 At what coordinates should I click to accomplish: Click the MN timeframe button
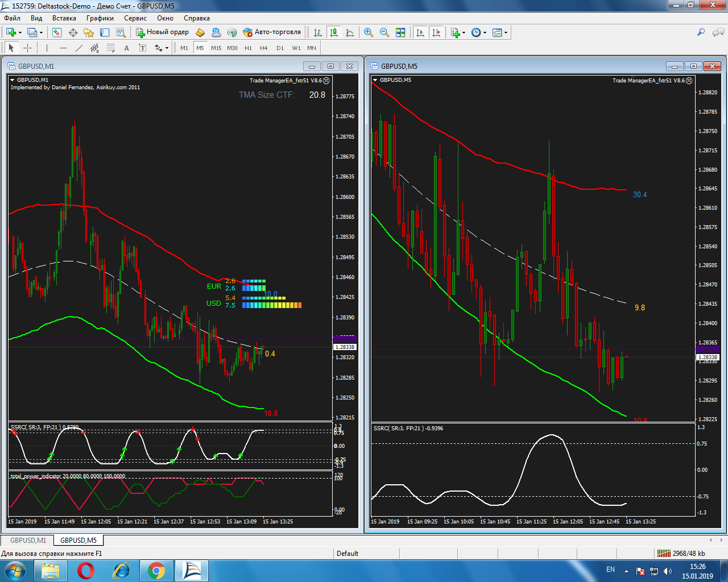click(x=312, y=48)
